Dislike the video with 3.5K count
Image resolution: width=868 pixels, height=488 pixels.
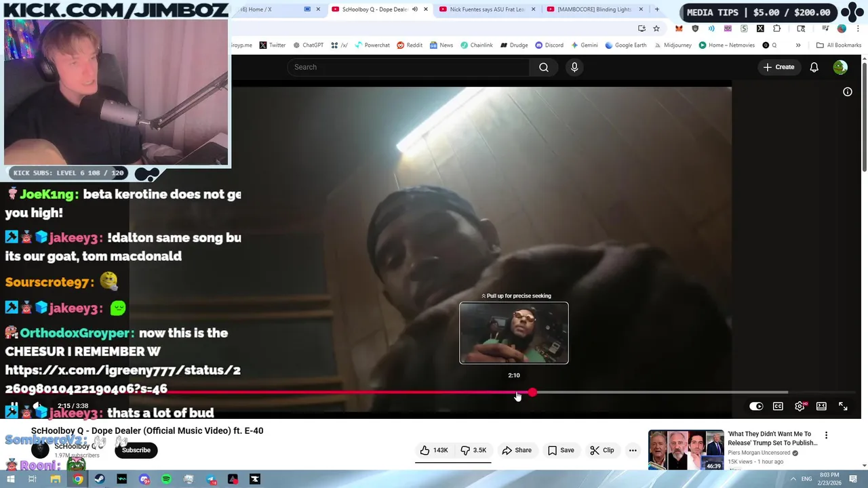pyautogui.click(x=474, y=450)
